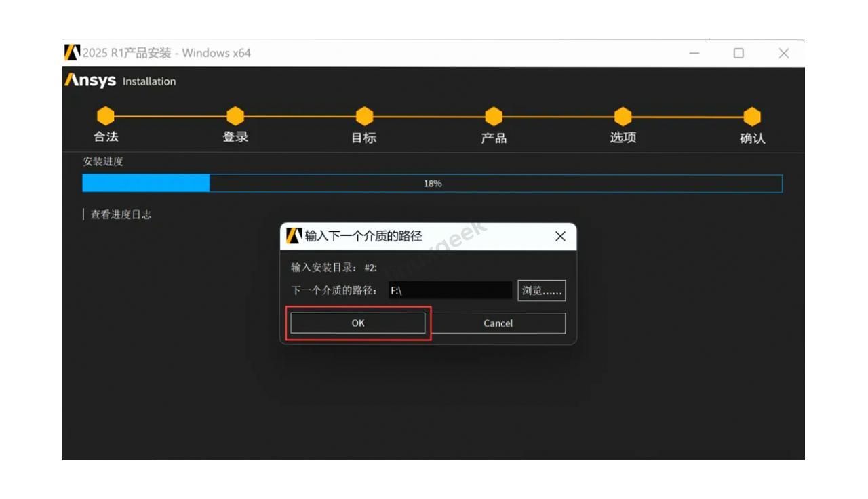The image size is (868, 499).
Task: Click the Ansys icon in the dialog title
Action: coord(294,235)
